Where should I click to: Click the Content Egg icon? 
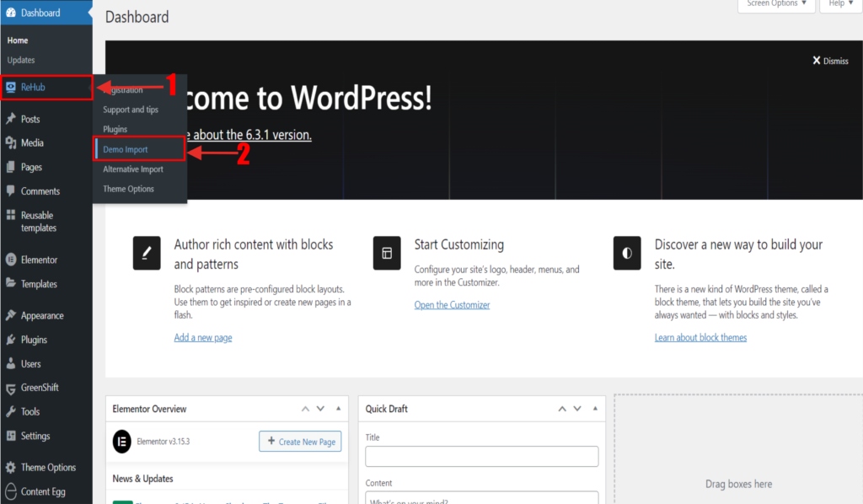(10, 491)
